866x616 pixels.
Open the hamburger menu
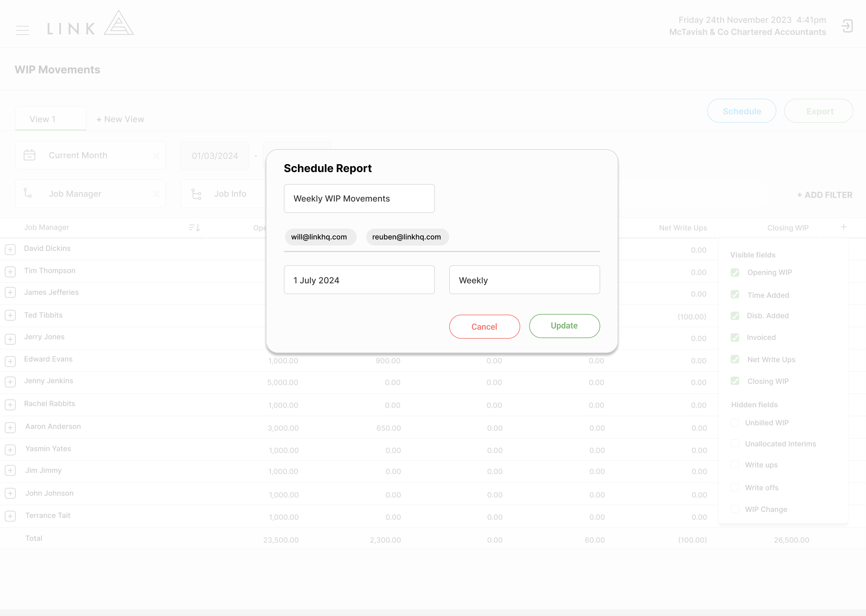[x=22, y=30]
